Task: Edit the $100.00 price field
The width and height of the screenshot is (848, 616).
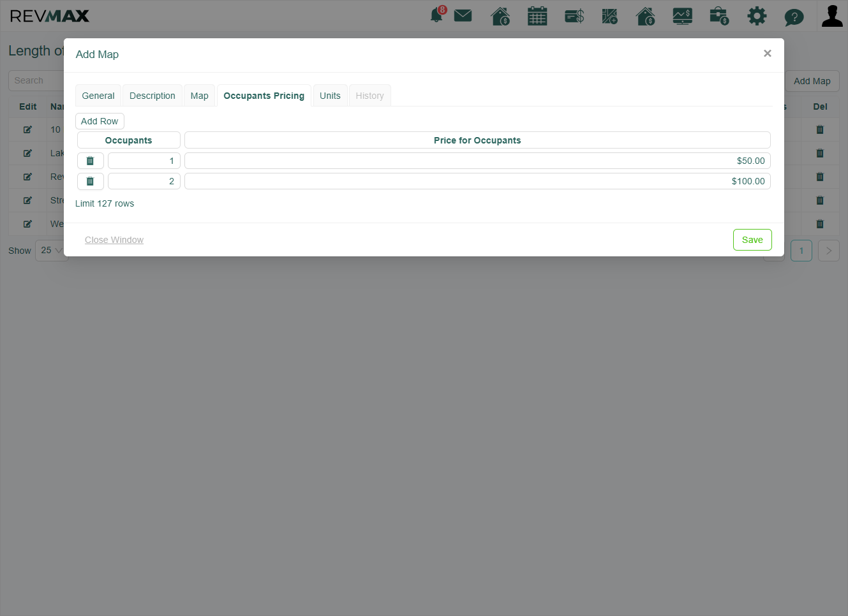Action: 477,181
